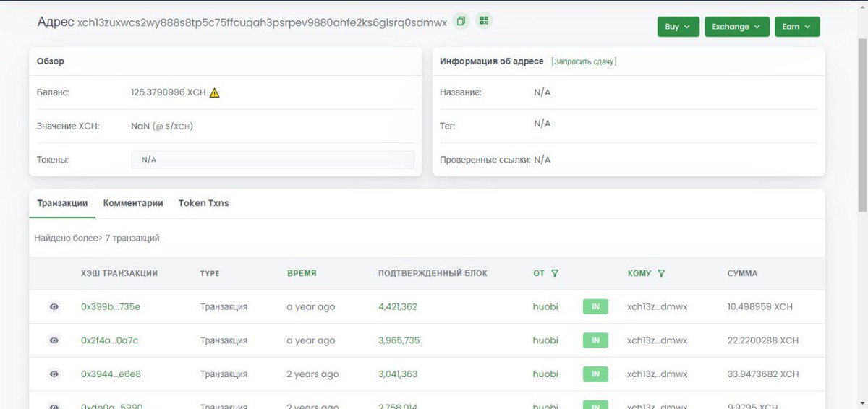
Task: Open the Earn dropdown
Action: [797, 27]
